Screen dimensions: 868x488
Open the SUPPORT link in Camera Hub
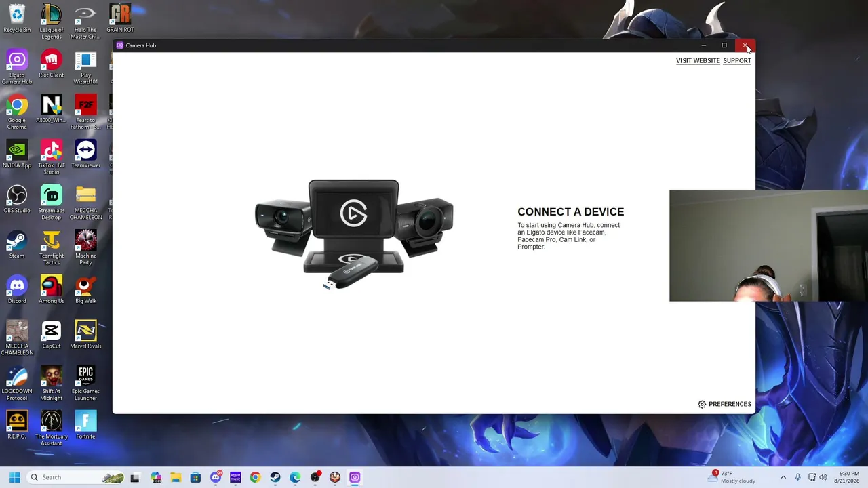tap(737, 61)
